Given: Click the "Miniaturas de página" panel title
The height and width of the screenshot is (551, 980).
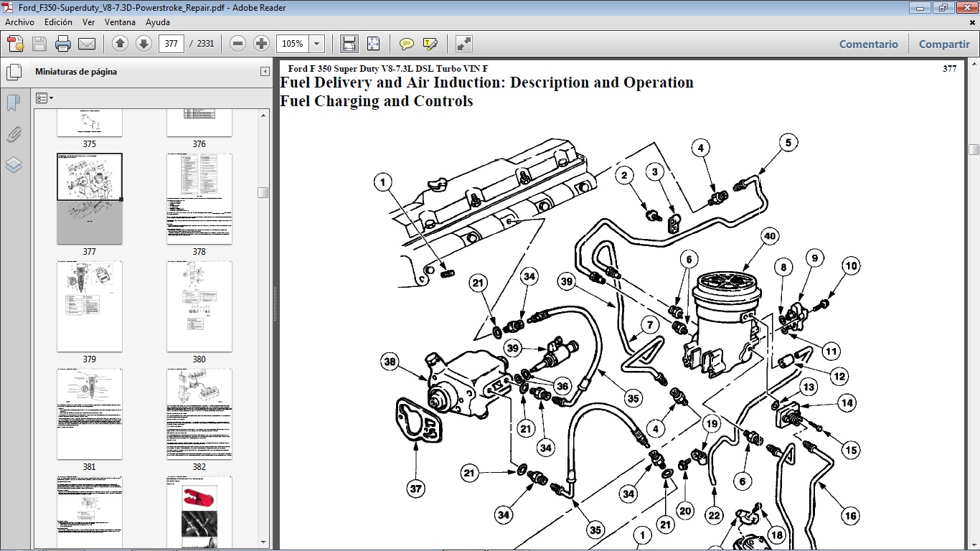Looking at the screenshot, I should 76,72.
